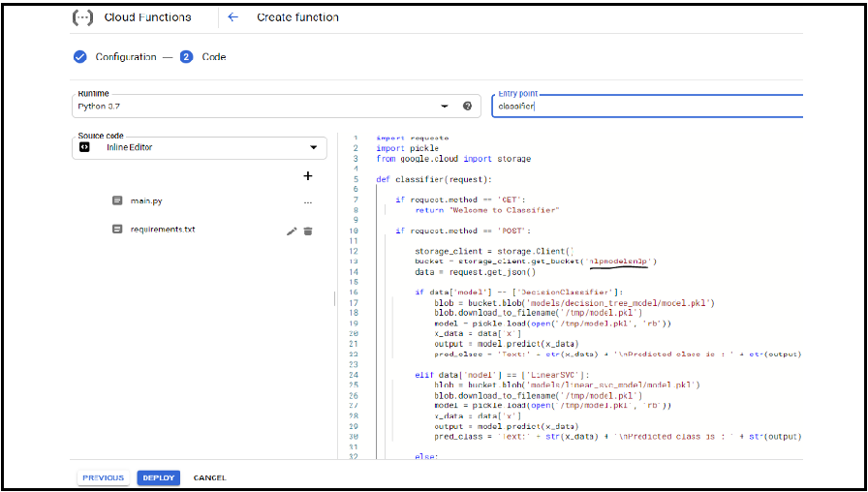The height and width of the screenshot is (492, 868).
Task: Open runtime help question mark icon
Action: tap(468, 107)
